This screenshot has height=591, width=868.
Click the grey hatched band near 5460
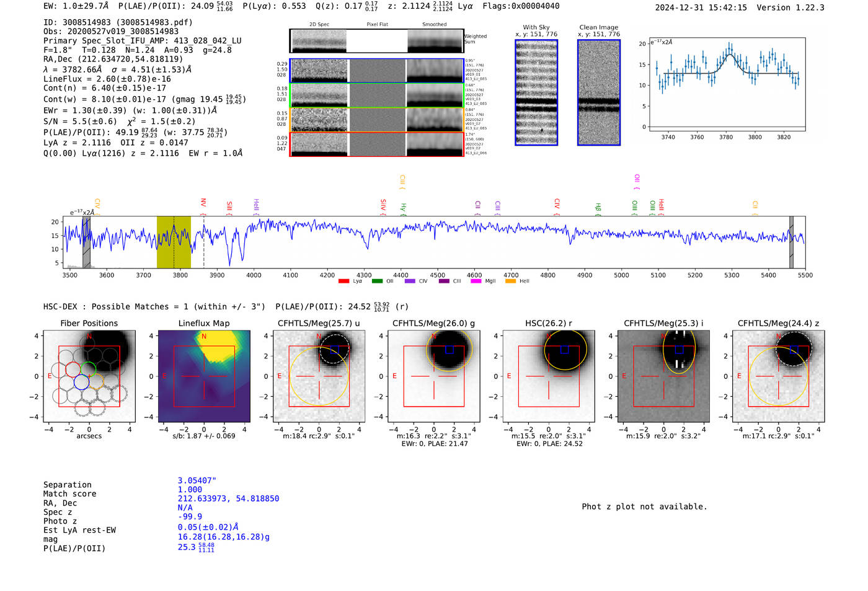791,242
